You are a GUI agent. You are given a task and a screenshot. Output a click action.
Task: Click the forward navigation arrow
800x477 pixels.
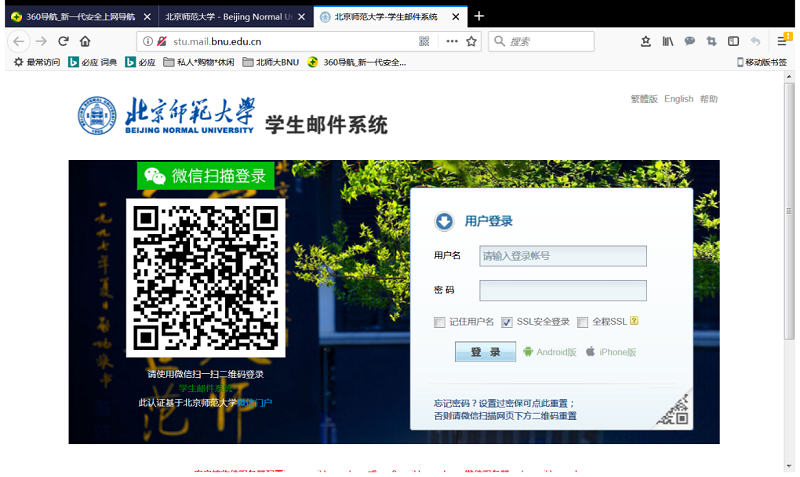[x=41, y=41]
